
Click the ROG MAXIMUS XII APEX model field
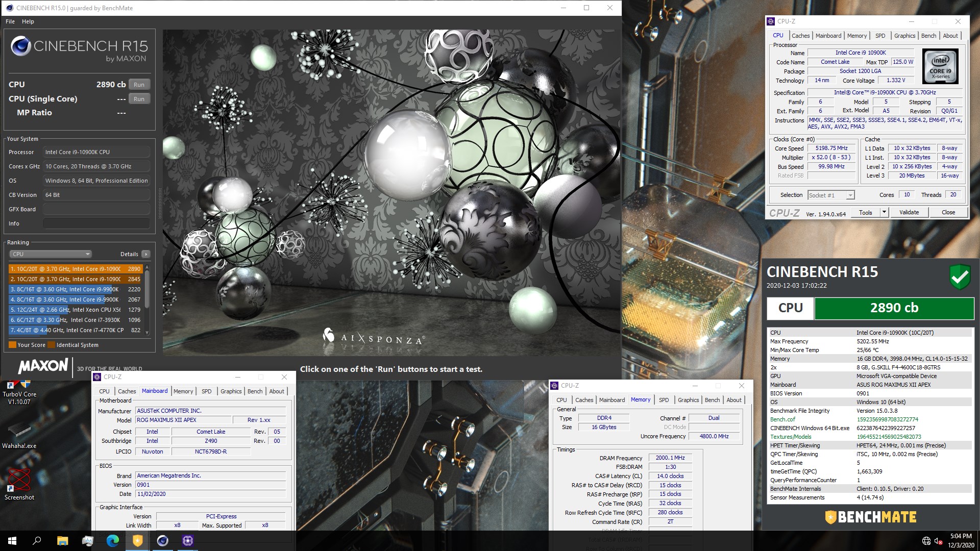pyautogui.click(x=183, y=420)
